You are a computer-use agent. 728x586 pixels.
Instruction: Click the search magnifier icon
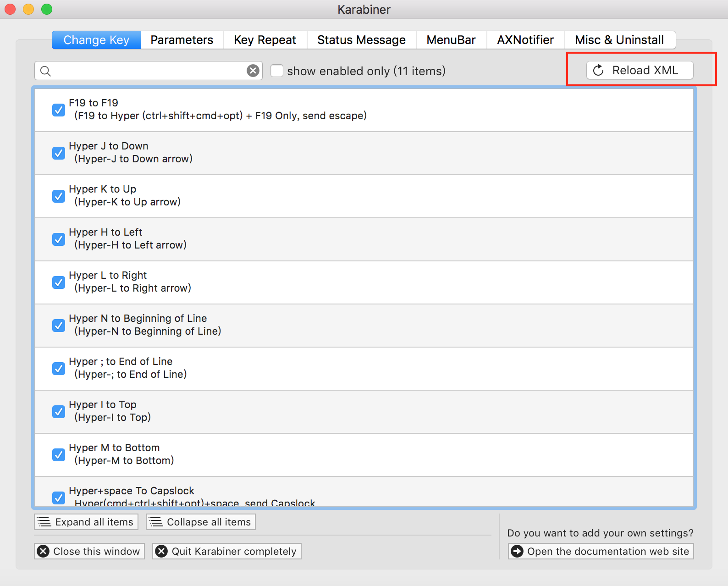coord(45,71)
